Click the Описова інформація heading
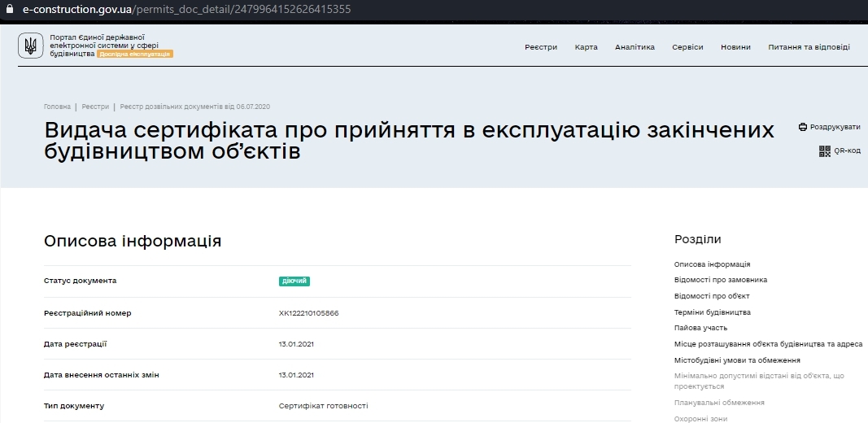The width and height of the screenshot is (868, 423). pyautogui.click(x=133, y=242)
